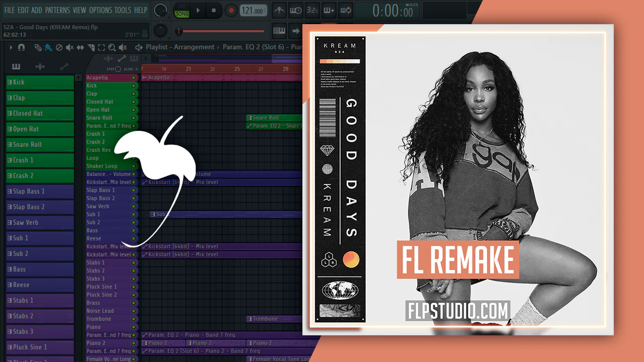The height and width of the screenshot is (362, 644).
Task: Open the HELP menu
Action: pos(141,10)
